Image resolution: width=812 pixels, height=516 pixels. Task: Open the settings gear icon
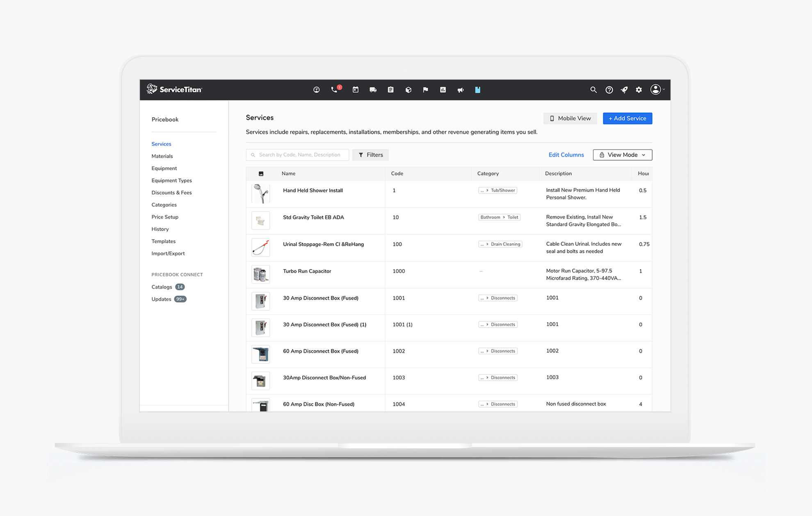(639, 90)
